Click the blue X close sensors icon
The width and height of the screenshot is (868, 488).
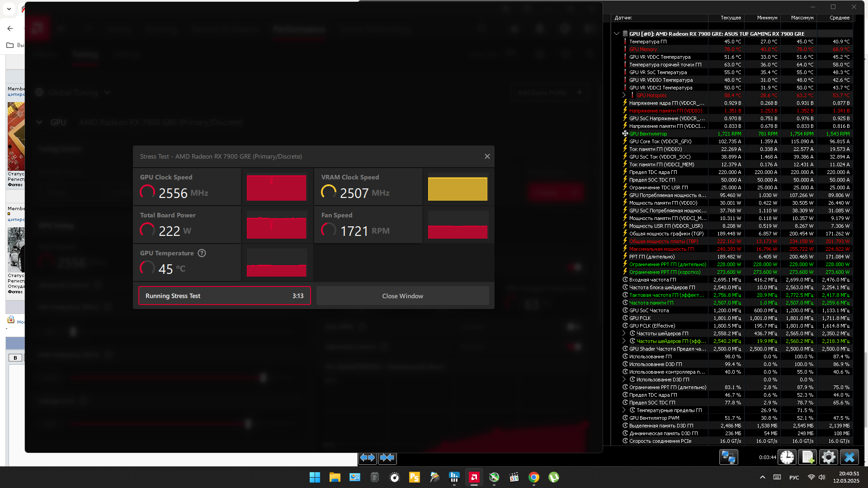(x=849, y=457)
